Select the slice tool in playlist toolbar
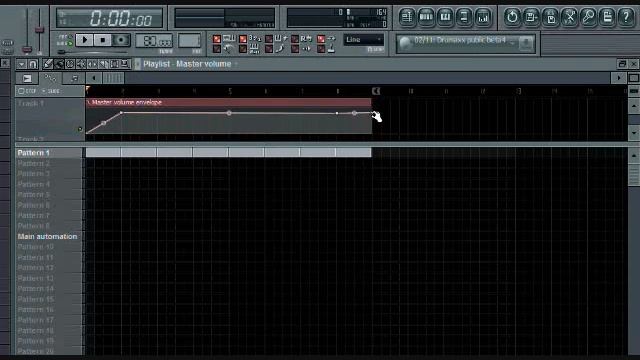The height and width of the screenshot is (360, 640). pos(103,64)
